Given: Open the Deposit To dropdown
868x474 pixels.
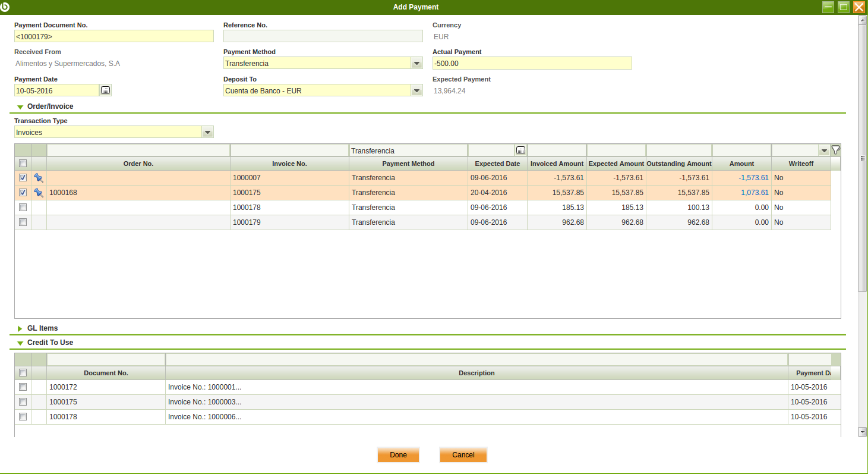Looking at the screenshot, I should click(x=416, y=90).
